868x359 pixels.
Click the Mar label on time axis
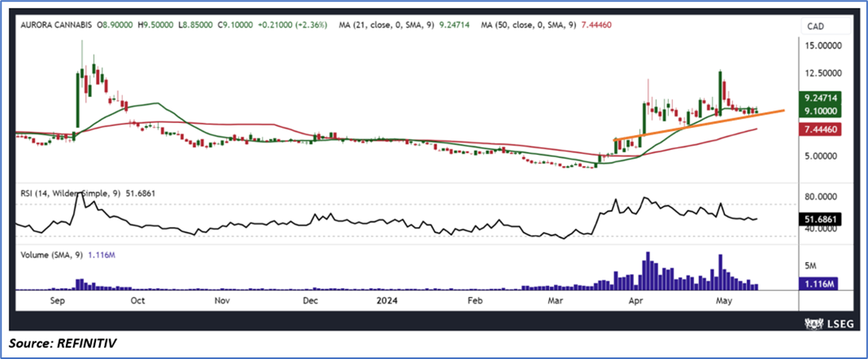click(555, 301)
